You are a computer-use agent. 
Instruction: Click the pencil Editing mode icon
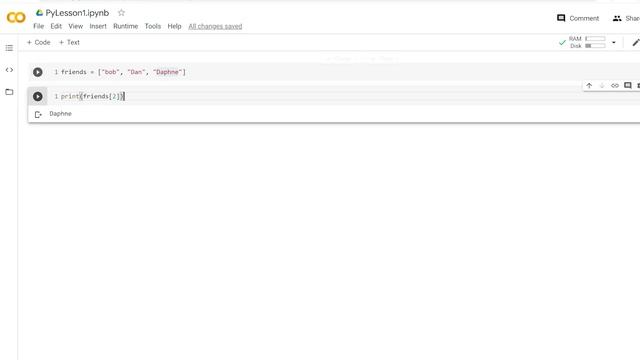pos(636,42)
